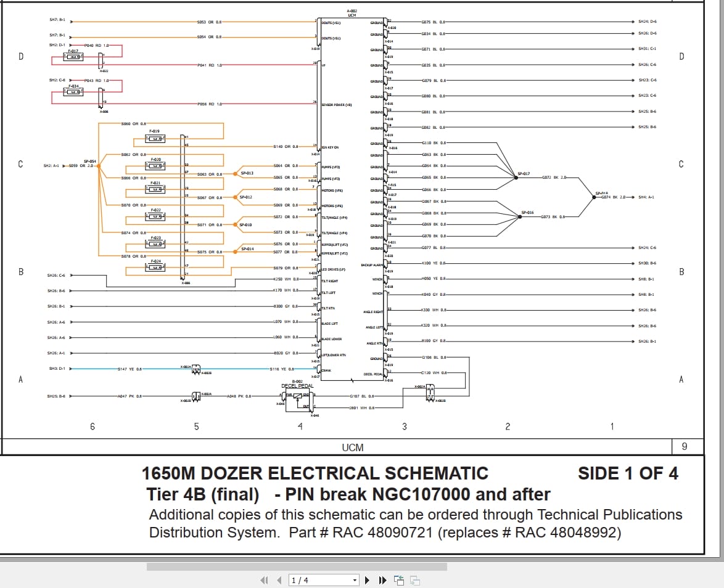Click the previous page arrow icon
Viewport: 724px width, 588px height.
click(x=279, y=580)
